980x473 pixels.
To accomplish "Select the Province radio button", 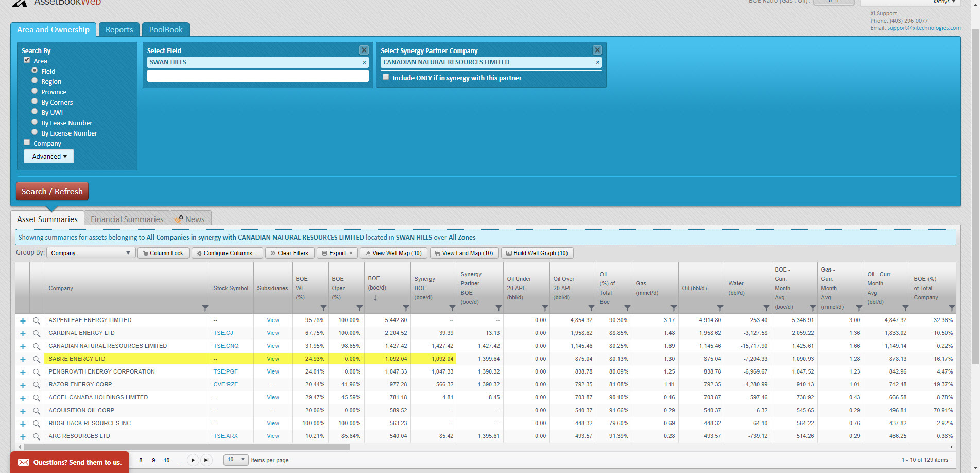I will pyautogui.click(x=35, y=91).
